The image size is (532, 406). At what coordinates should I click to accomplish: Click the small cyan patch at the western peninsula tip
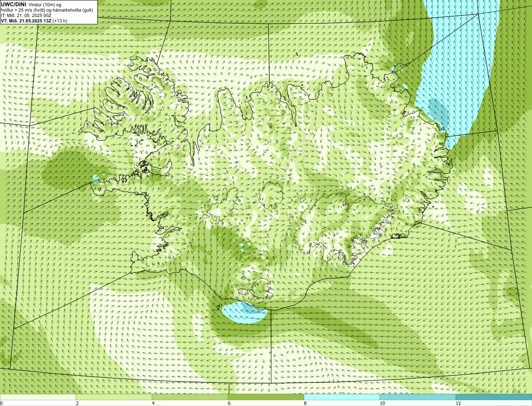[x=96, y=179]
